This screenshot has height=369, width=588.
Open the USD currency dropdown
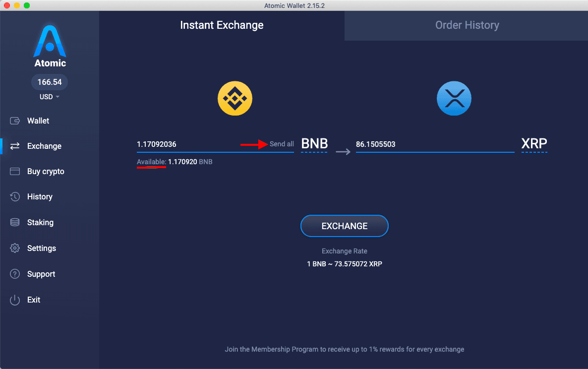(50, 97)
